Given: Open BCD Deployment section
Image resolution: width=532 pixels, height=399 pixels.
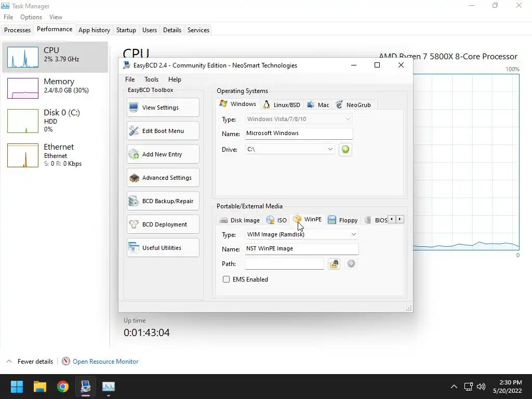Looking at the screenshot, I should tap(163, 224).
